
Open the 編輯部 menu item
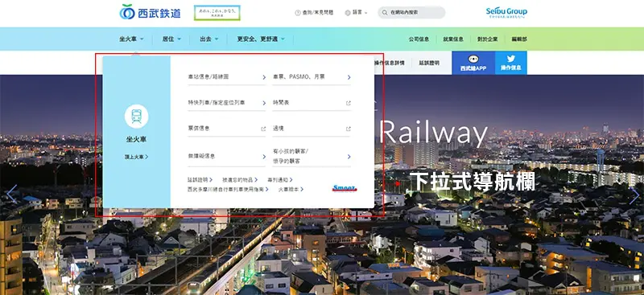pos(519,39)
